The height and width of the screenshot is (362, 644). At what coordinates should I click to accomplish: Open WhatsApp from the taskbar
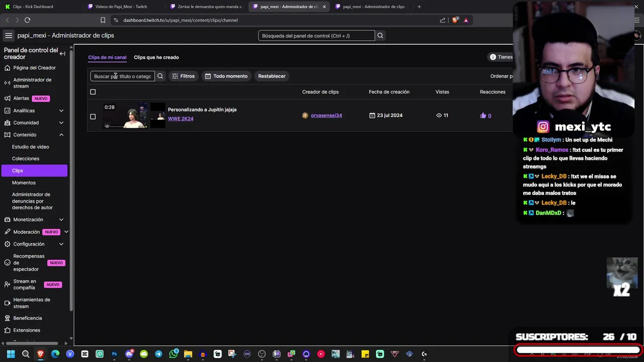coord(174,354)
